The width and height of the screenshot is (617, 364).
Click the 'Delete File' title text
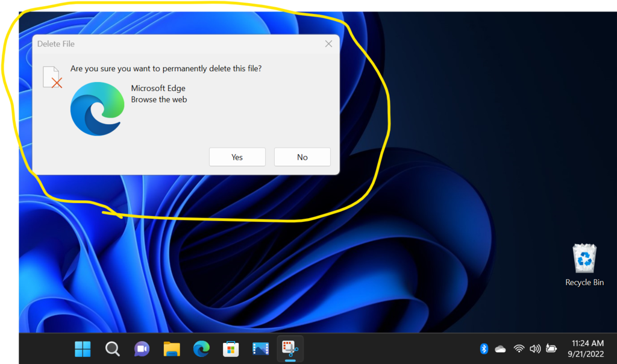point(56,43)
